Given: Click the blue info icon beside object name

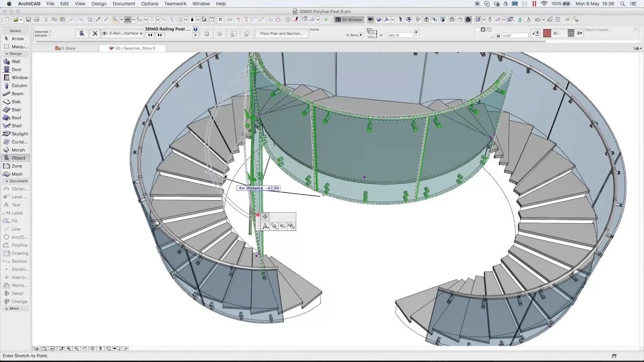Looking at the screenshot, I should [196, 29].
